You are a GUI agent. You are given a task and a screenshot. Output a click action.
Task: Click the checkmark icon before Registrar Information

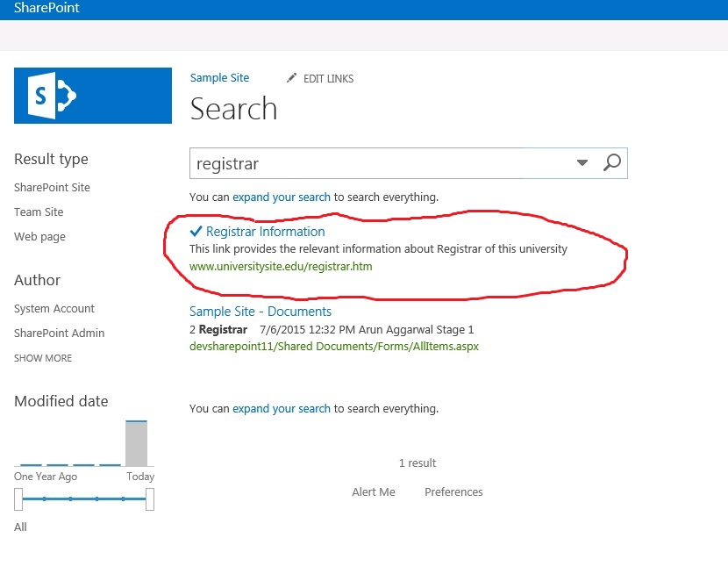click(196, 232)
